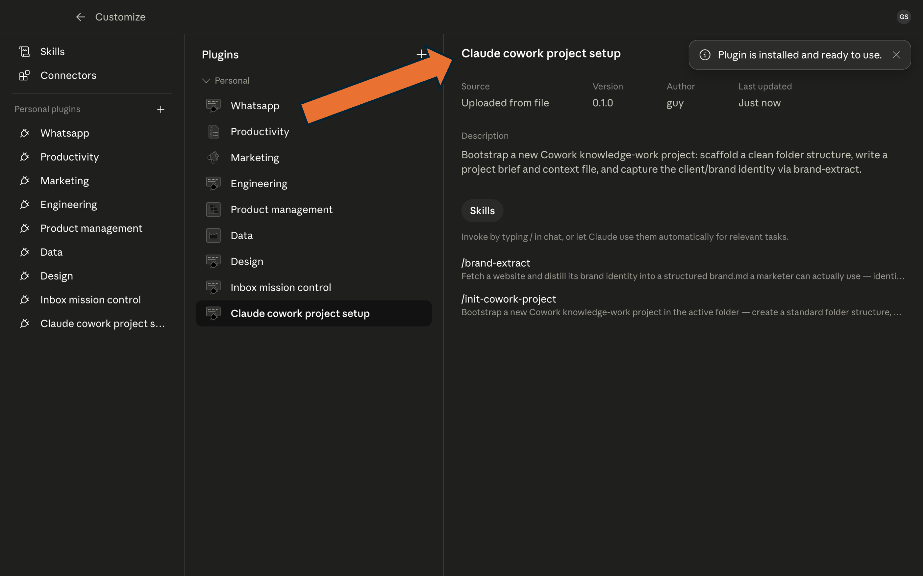Click plug icon beside Marketing in sidebar
Screen dimensions: 924x576
(25, 181)
